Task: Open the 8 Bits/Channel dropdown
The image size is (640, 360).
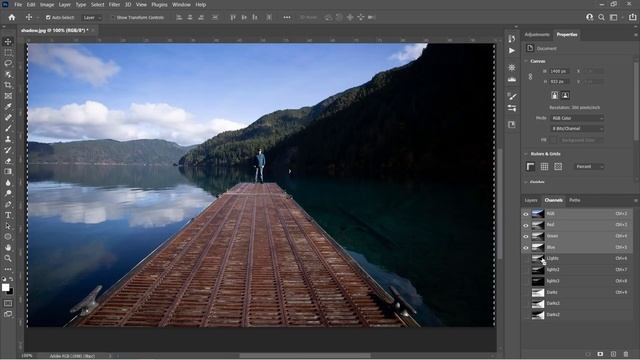Action: tap(577, 129)
